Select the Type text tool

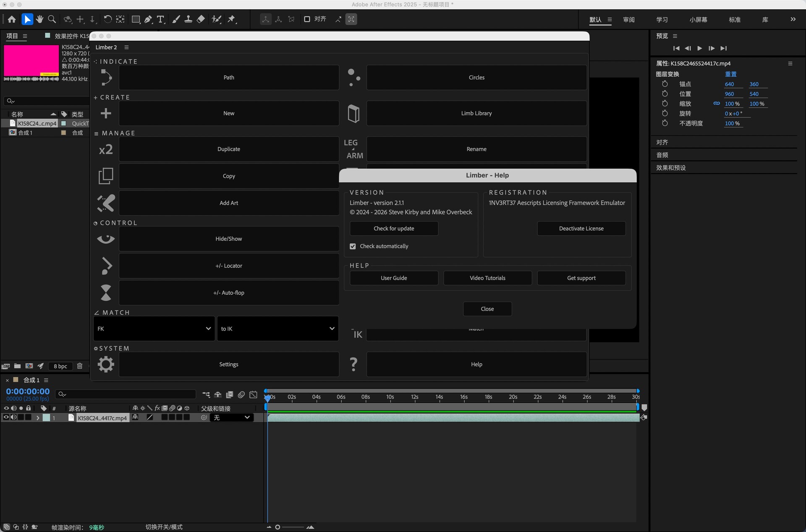click(x=160, y=19)
